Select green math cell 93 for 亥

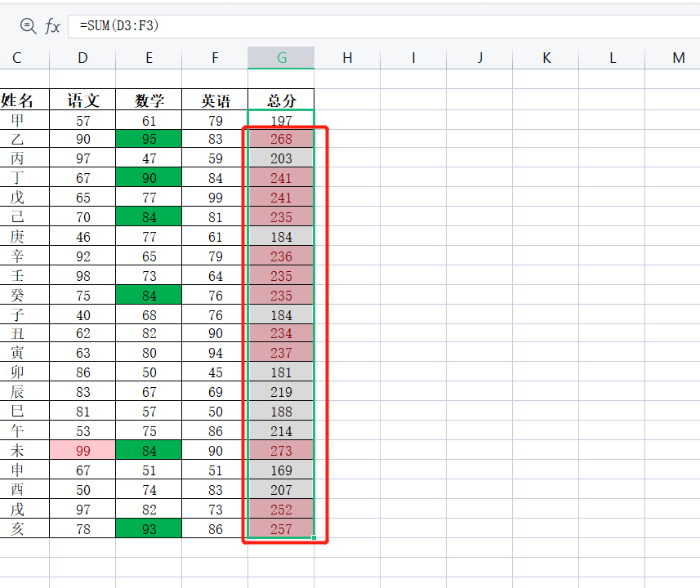(x=149, y=528)
